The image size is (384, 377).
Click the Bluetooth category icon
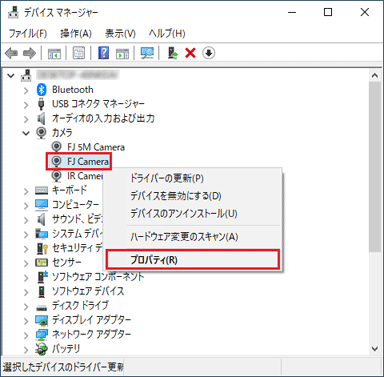tap(41, 90)
